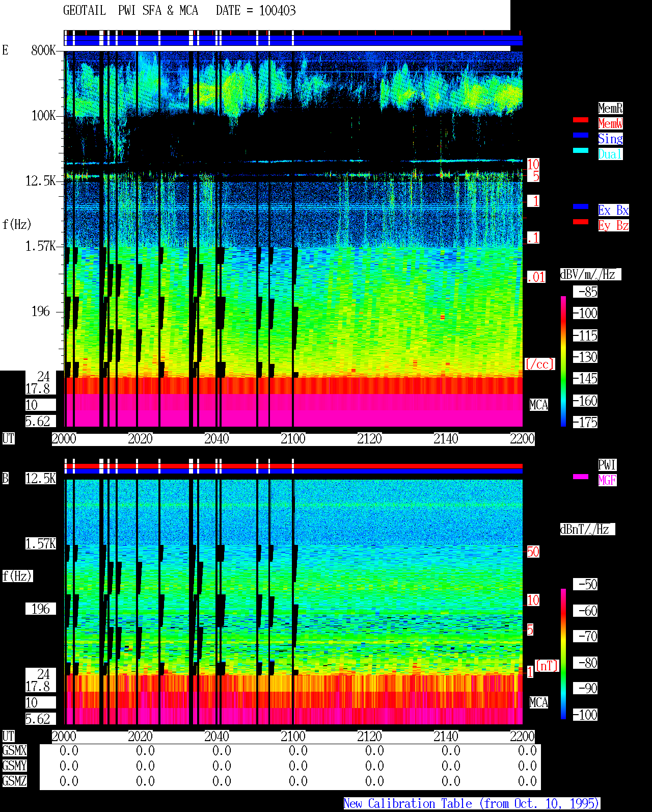652x812 pixels.
Task: Click the 'E' panel label
Action: pyautogui.click(x=5, y=50)
